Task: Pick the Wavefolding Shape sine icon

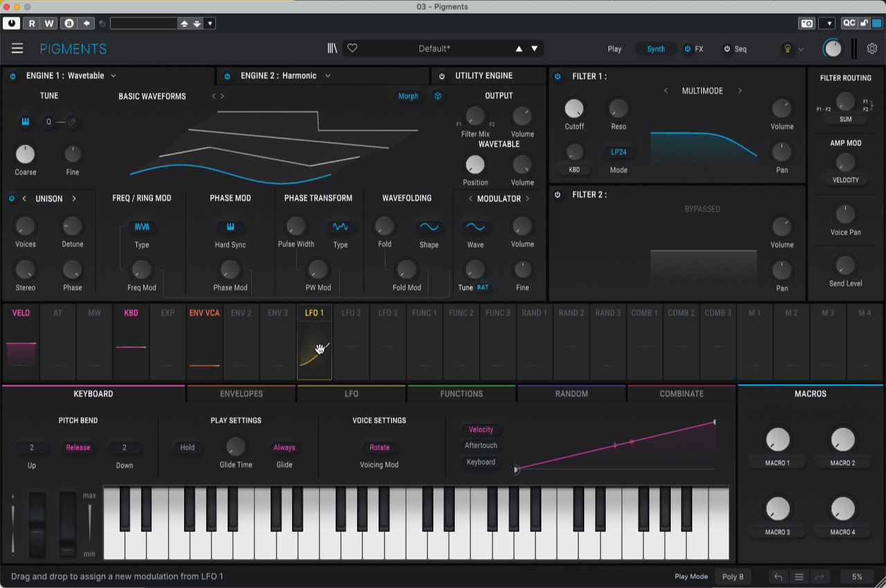Action: coord(429,227)
